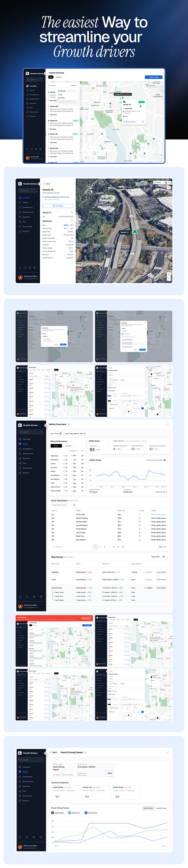
Task: Go Back from Vehicle 75 screen
Action: [47, 183]
